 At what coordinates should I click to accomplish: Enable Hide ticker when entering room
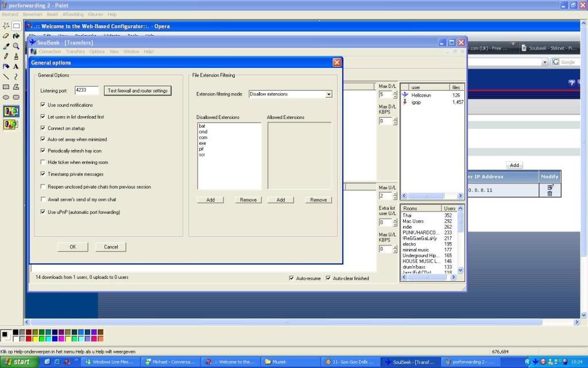coord(42,162)
